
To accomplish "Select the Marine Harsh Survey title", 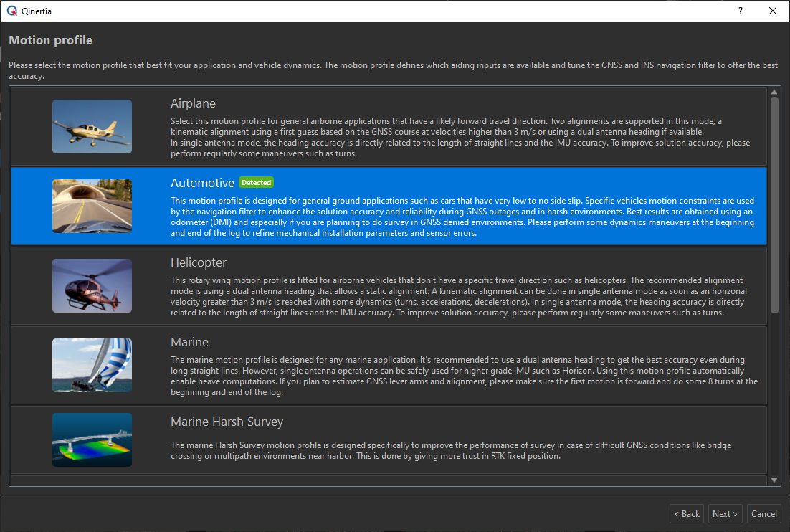I will coord(227,422).
